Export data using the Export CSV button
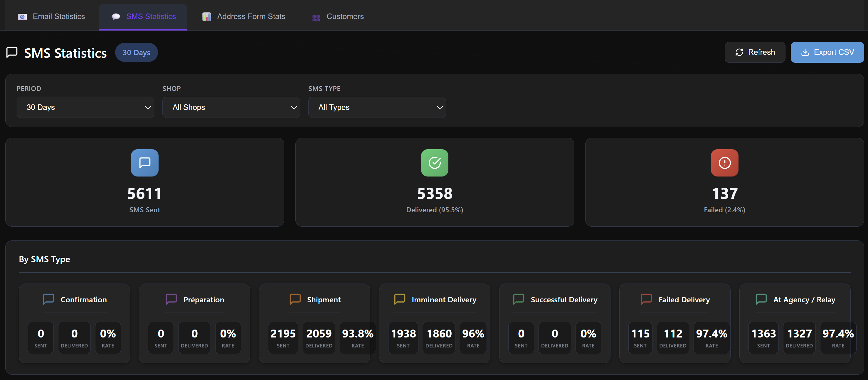The height and width of the screenshot is (380, 868). coord(827,52)
